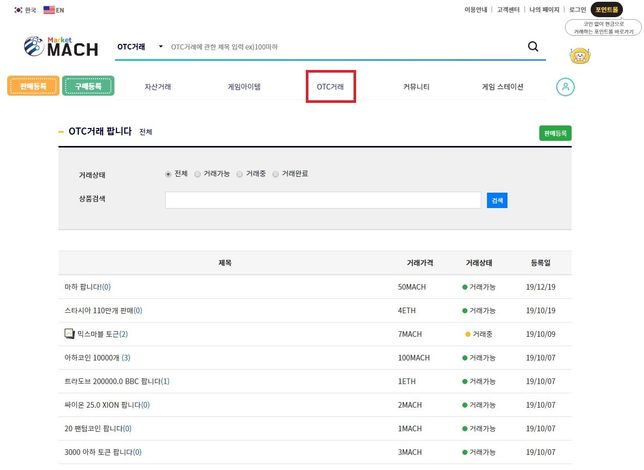Screen dimensions: 644x470
Task: Open listing 마하 팝니다!(0)
Action: 87,287
